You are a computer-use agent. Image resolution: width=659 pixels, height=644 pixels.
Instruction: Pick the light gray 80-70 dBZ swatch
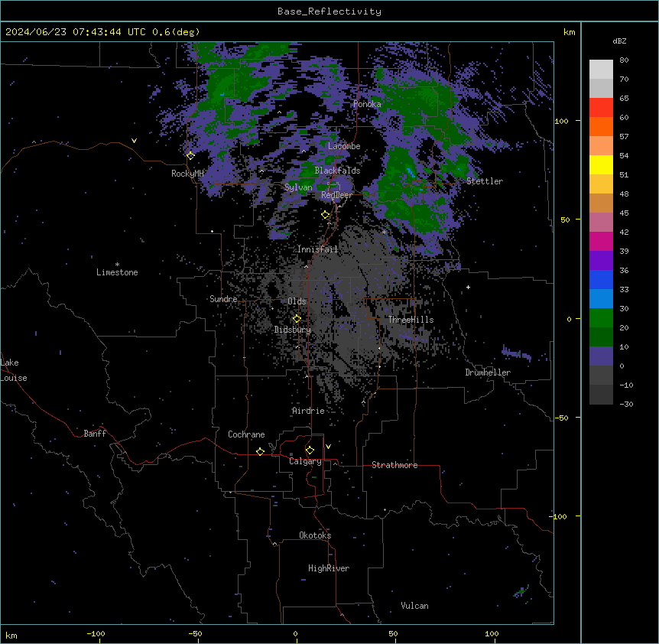pos(601,70)
